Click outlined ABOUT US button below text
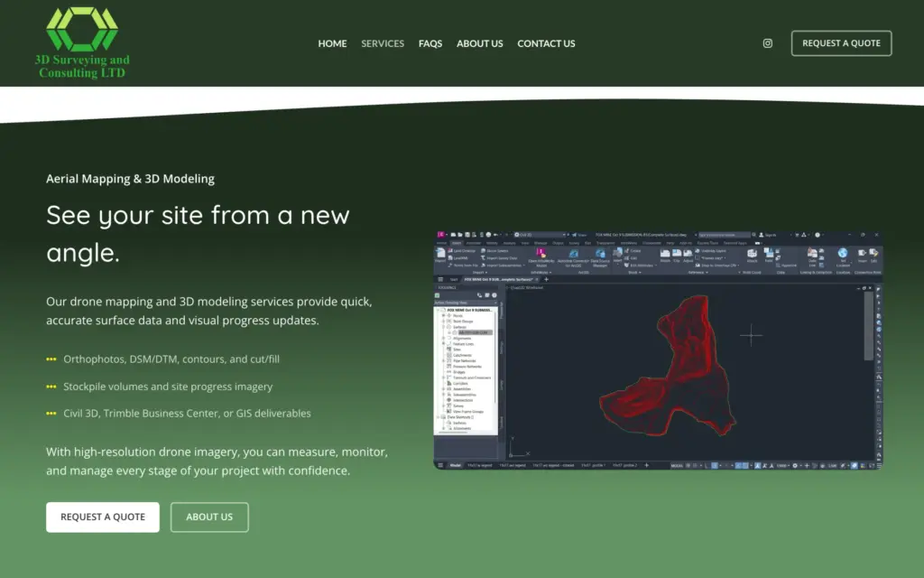924x578 pixels. [x=209, y=517]
